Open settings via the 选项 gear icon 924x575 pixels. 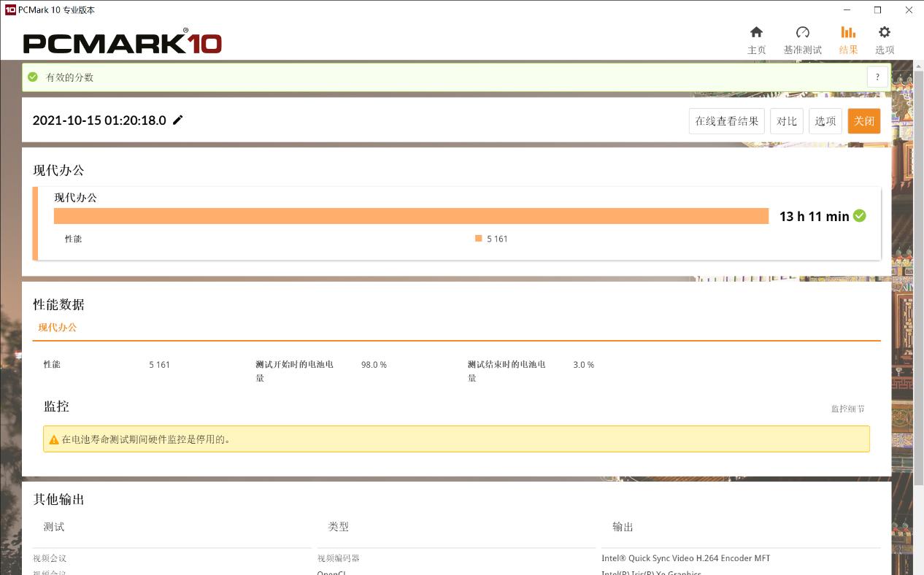884,32
